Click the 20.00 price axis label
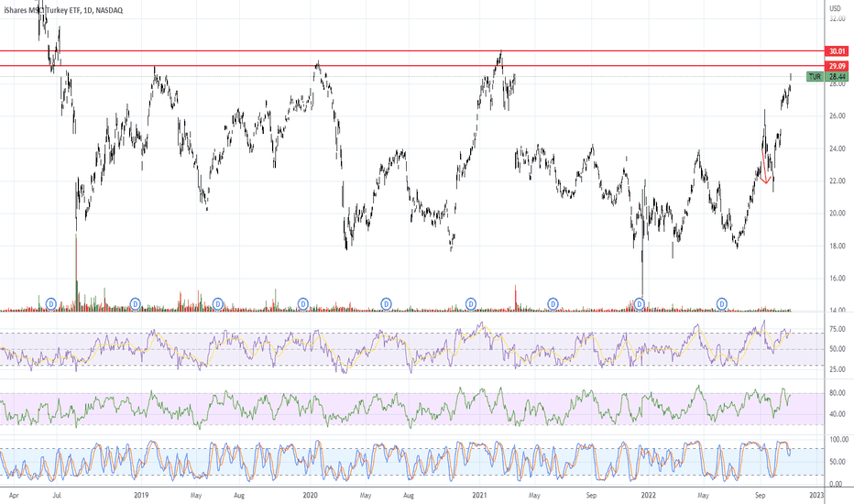The image size is (854, 504). [x=838, y=214]
